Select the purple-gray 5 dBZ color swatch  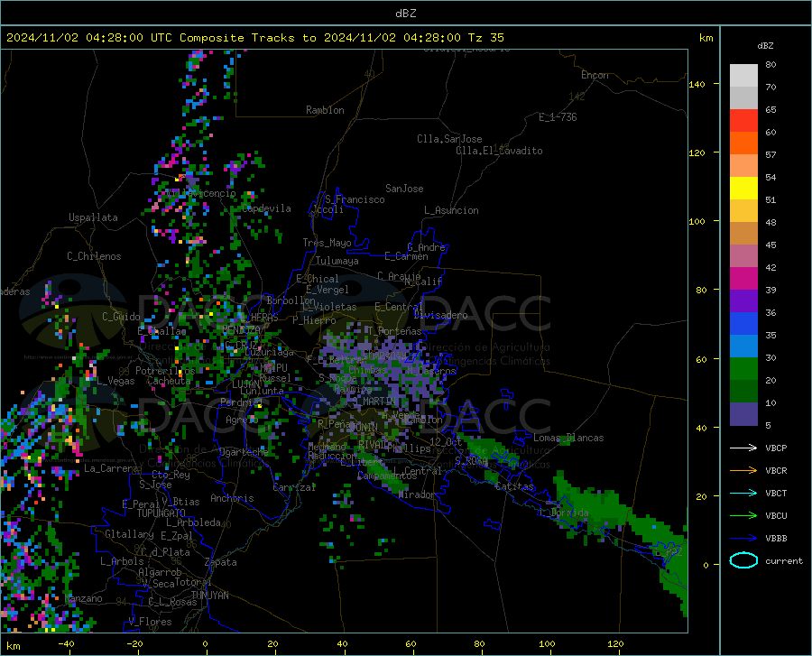[x=743, y=414]
